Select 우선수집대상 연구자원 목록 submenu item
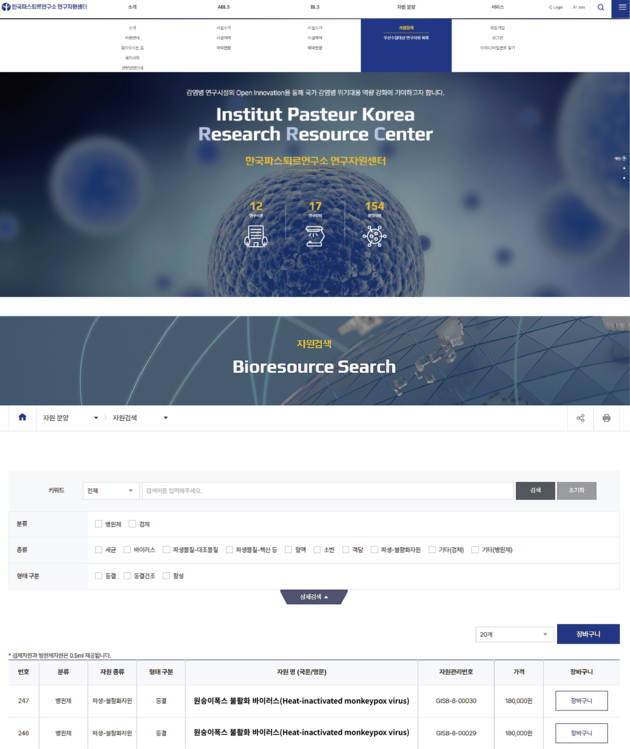The width and height of the screenshot is (630, 749). click(406, 38)
